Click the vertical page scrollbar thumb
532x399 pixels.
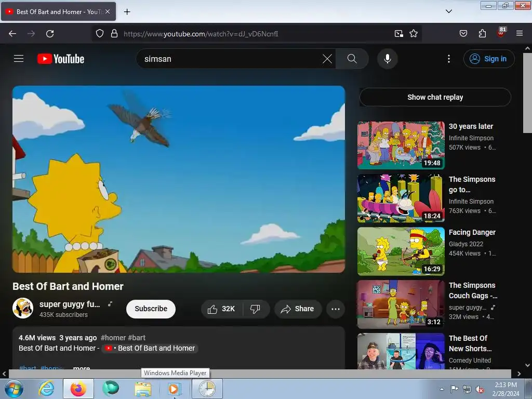[x=527, y=92]
